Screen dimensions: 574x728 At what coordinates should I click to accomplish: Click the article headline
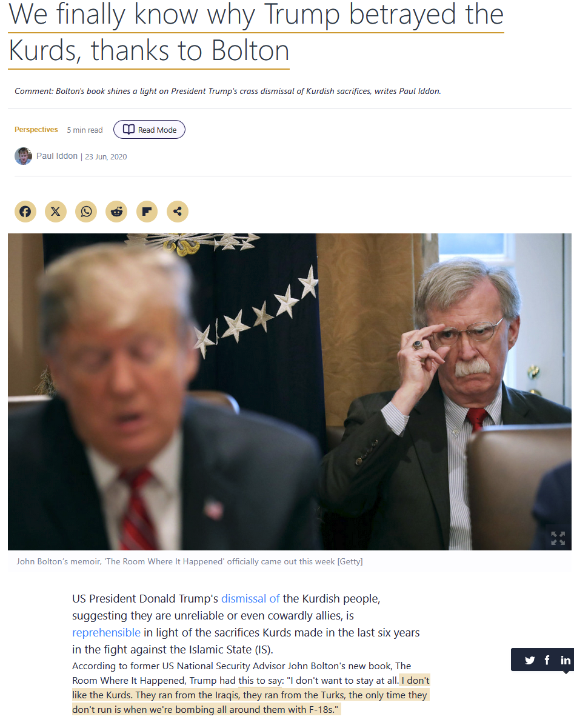pyautogui.click(x=256, y=32)
